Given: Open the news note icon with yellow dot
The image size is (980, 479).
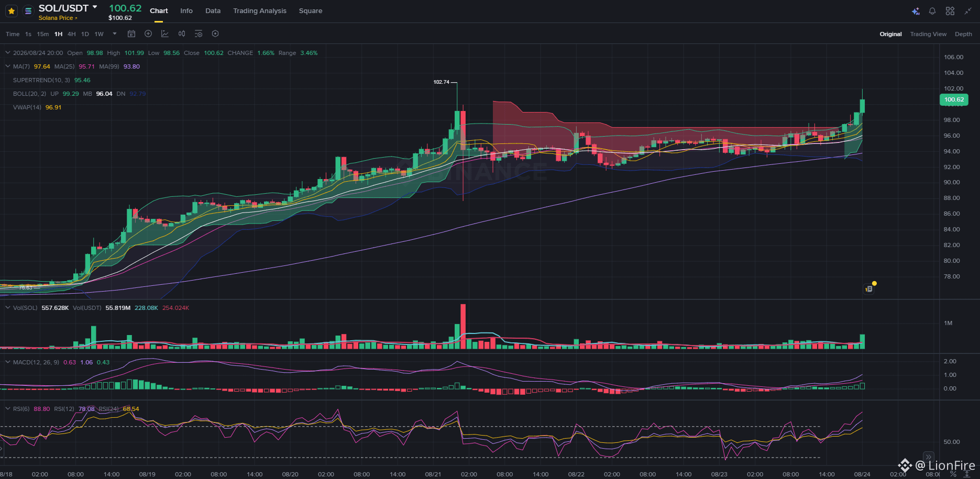Looking at the screenshot, I should click(x=869, y=288).
